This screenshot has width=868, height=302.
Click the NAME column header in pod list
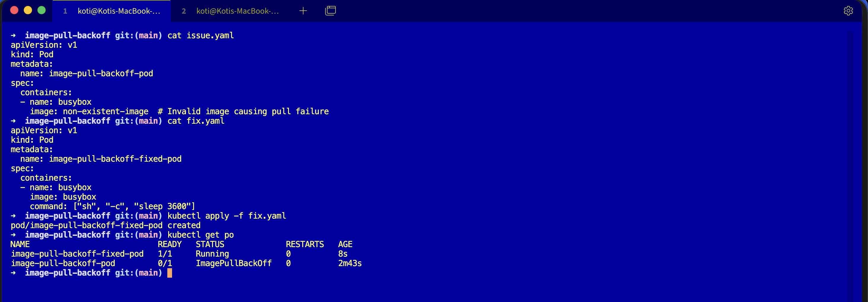point(20,244)
